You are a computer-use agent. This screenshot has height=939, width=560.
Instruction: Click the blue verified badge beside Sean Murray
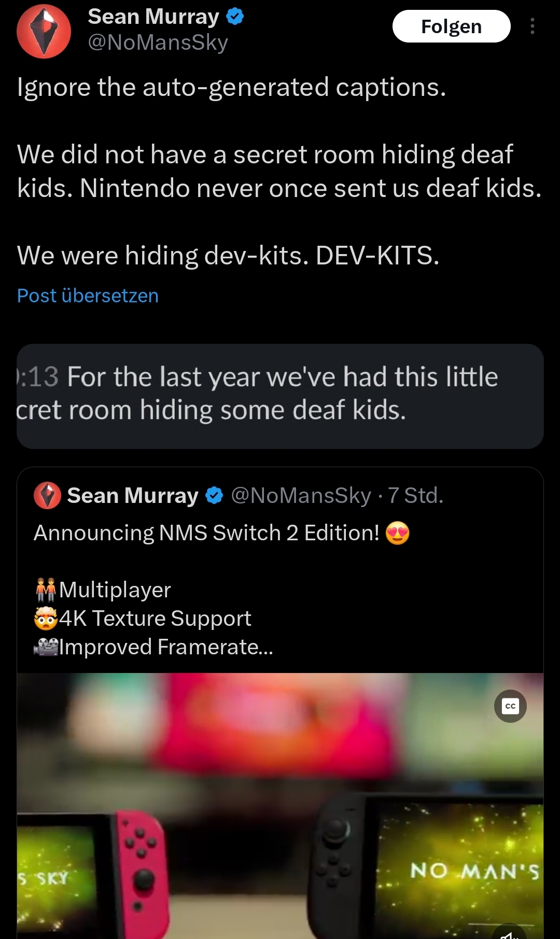[x=235, y=17]
